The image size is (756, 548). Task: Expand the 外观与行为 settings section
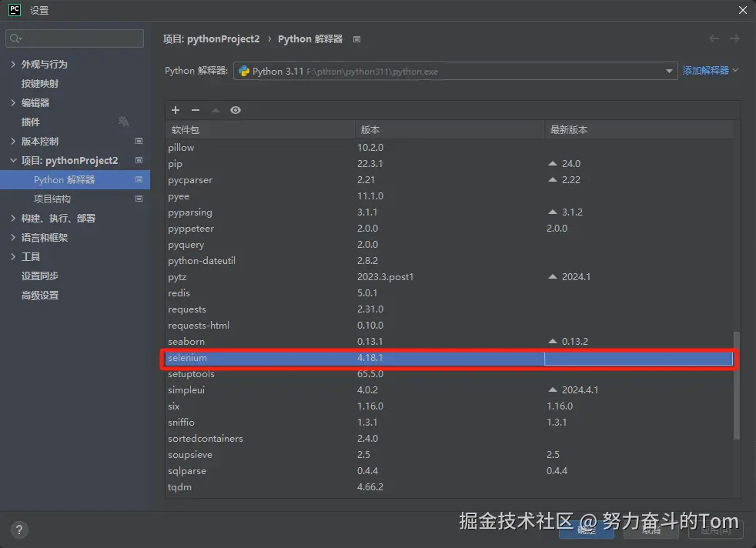click(13, 64)
